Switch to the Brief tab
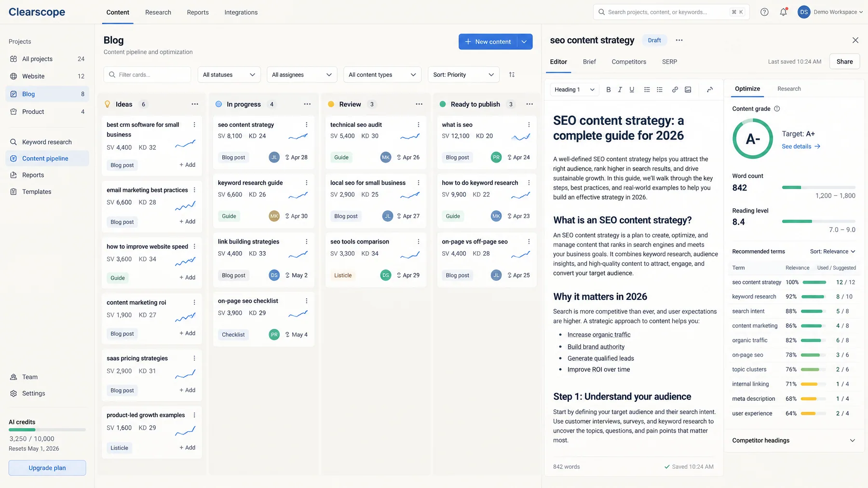 coord(589,62)
